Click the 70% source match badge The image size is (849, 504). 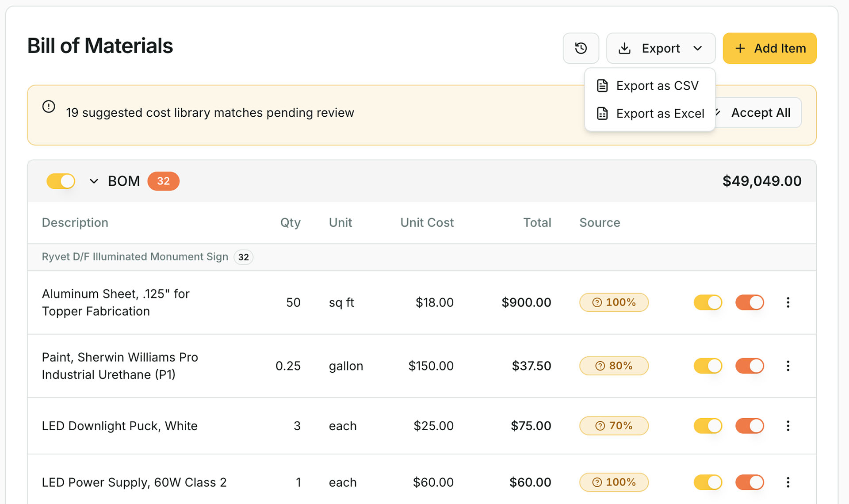pos(614,426)
